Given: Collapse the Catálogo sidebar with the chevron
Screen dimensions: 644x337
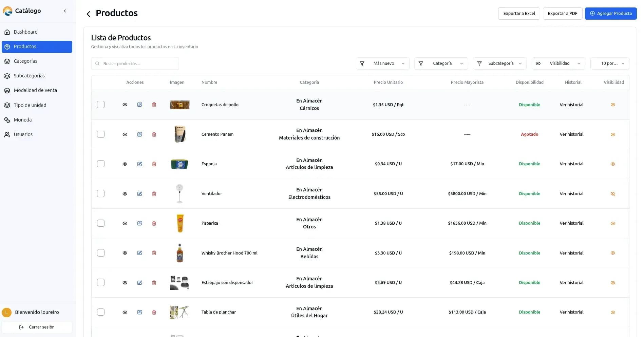Looking at the screenshot, I should [x=65, y=11].
